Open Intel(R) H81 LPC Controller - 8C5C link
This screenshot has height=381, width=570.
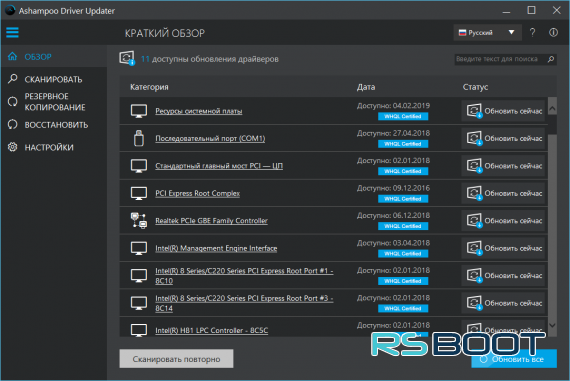(x=212, y=330)
